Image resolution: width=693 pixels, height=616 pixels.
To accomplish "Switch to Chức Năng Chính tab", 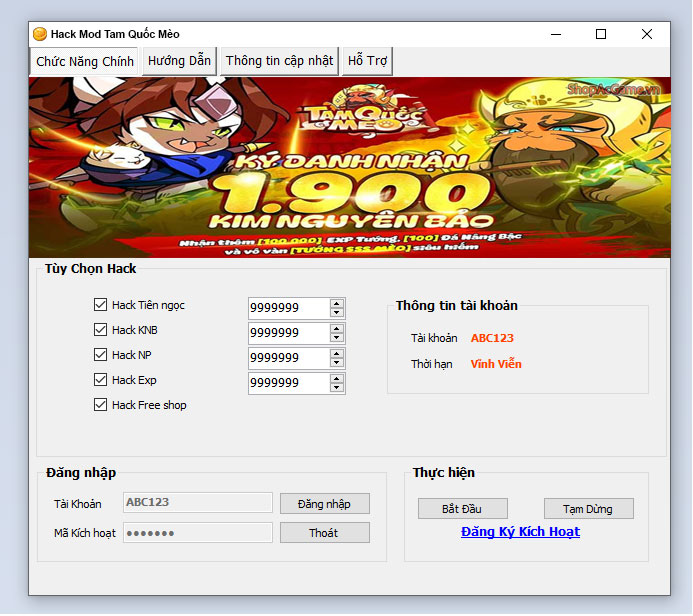I will point(84,61).
